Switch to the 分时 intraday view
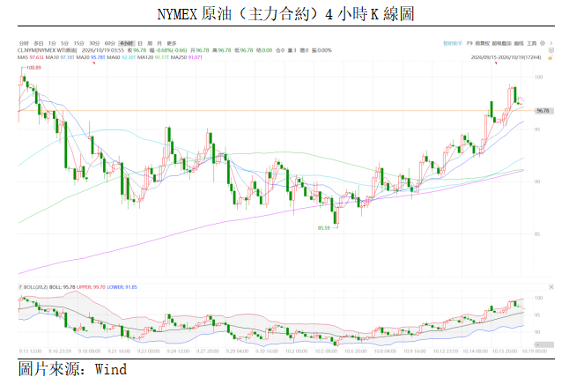Image resolution: width=569 pixels, height=392 pixels. tap(24, 43)
